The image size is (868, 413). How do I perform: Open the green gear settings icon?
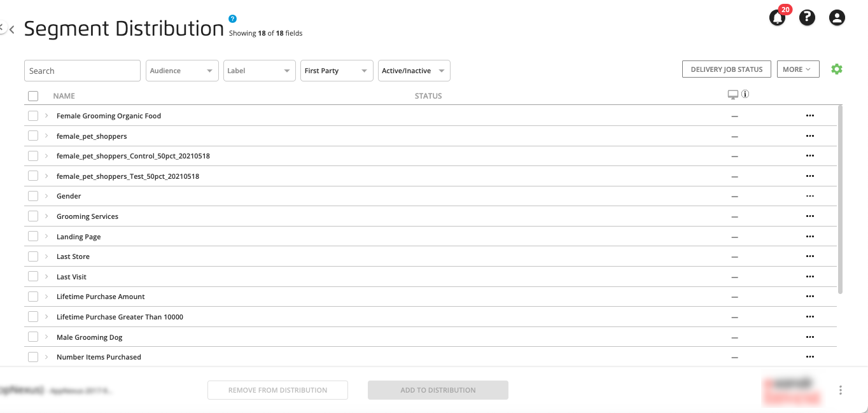point(837,69)
